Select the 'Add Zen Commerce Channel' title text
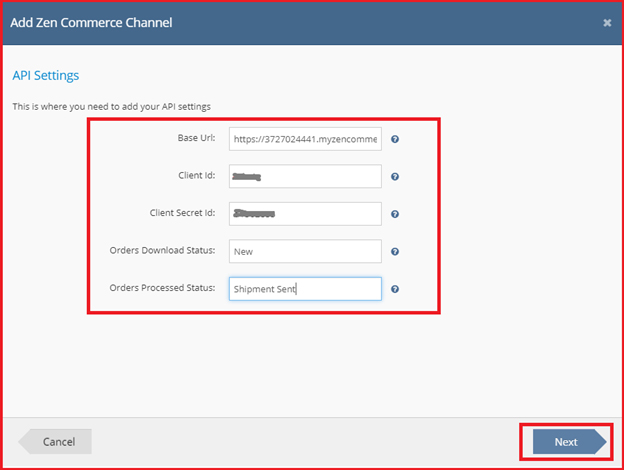Viewport: 624px width, 470px height. pyautogui.click(x=91, y=23)
